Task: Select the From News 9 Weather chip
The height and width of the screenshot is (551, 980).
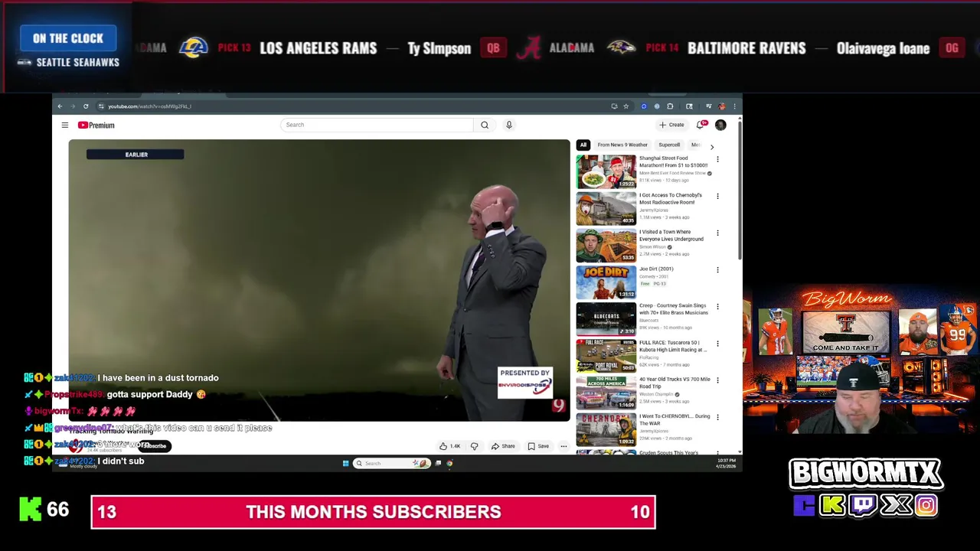Action: click(622, 145)
